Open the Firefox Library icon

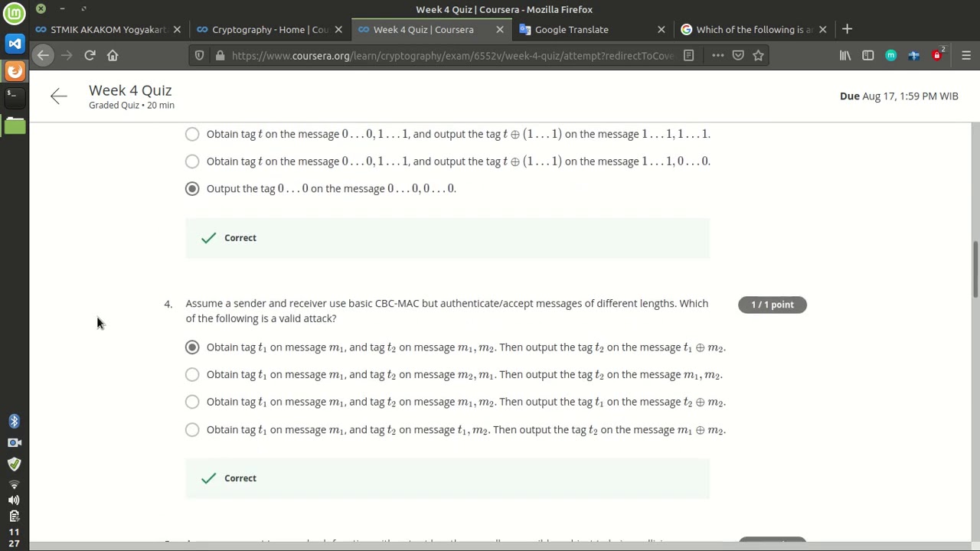pyautogui.click(x=845, y=55)
